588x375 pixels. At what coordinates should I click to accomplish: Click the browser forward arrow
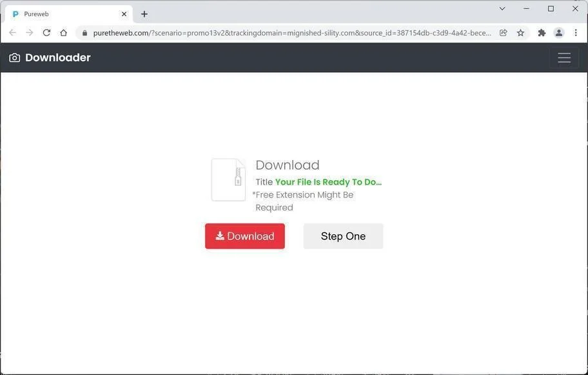coord(29,33)
